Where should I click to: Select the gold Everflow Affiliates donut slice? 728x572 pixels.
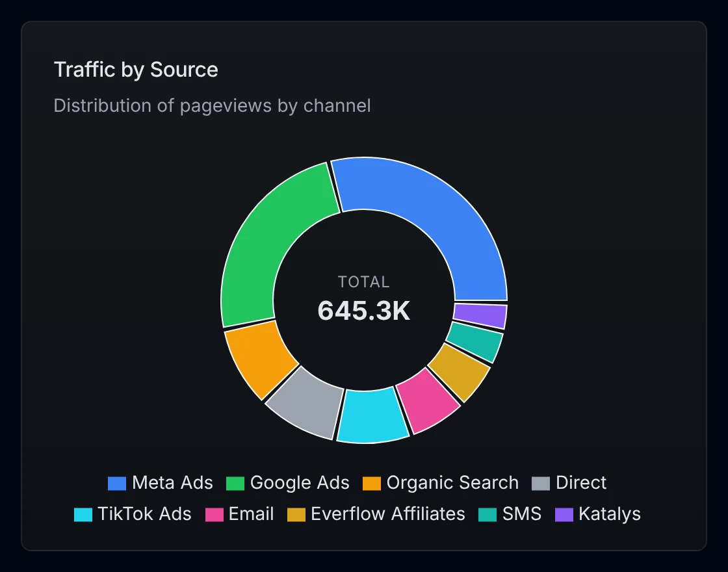point(459,371)
